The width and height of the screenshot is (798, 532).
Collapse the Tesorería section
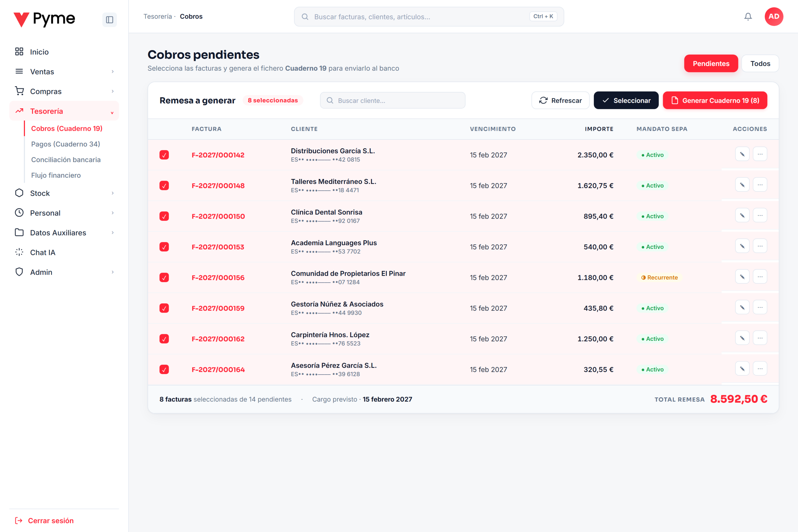click(x=64, y=111)
